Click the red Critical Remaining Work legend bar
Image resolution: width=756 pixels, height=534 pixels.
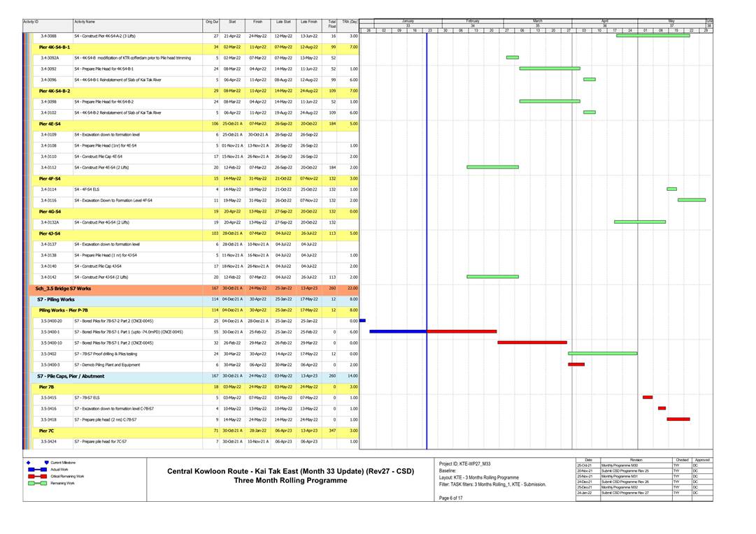pos(35,476)
